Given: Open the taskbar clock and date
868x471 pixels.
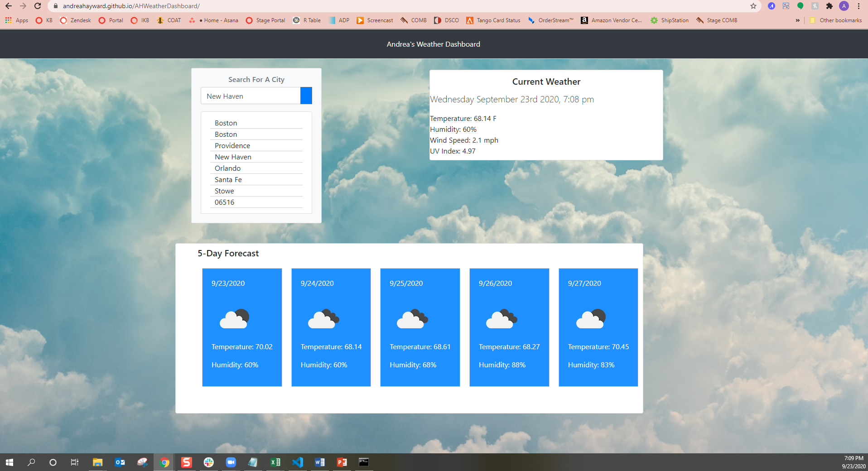Looking at the screenshot, I should click(854, 462).
